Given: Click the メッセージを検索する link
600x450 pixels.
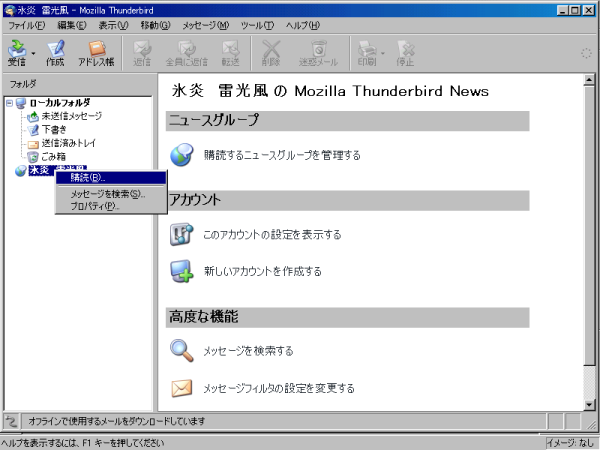Looking at the screenshot, I should coord(248,351).
